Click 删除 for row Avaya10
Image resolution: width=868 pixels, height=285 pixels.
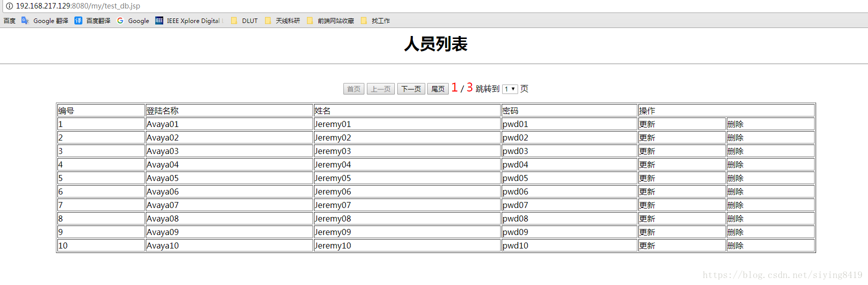coord(736,245)
